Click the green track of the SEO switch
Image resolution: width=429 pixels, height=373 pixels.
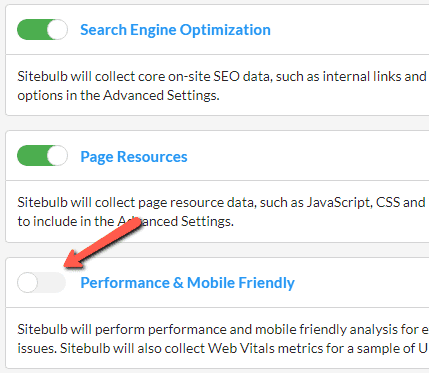coord(32,30)
